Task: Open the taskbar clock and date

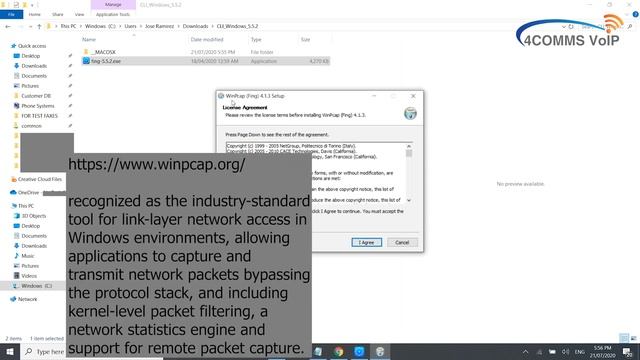Action: [x=602, y=351]
